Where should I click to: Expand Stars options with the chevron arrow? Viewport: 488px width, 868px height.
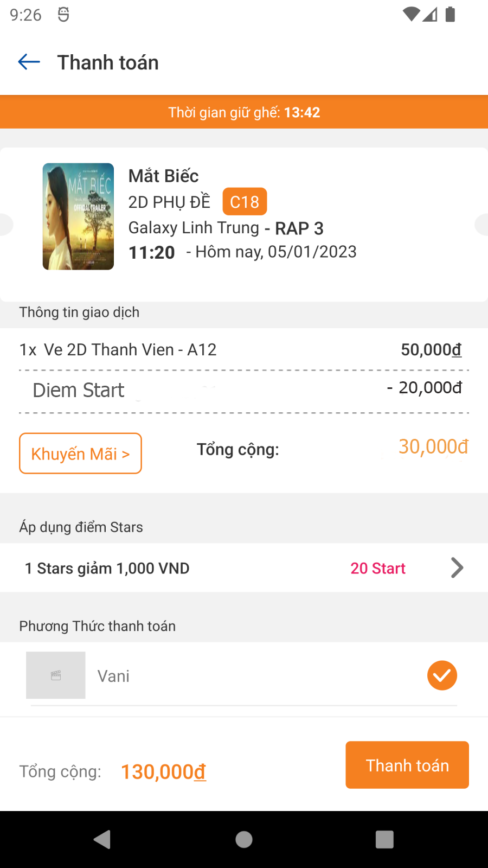click(457, 568)
